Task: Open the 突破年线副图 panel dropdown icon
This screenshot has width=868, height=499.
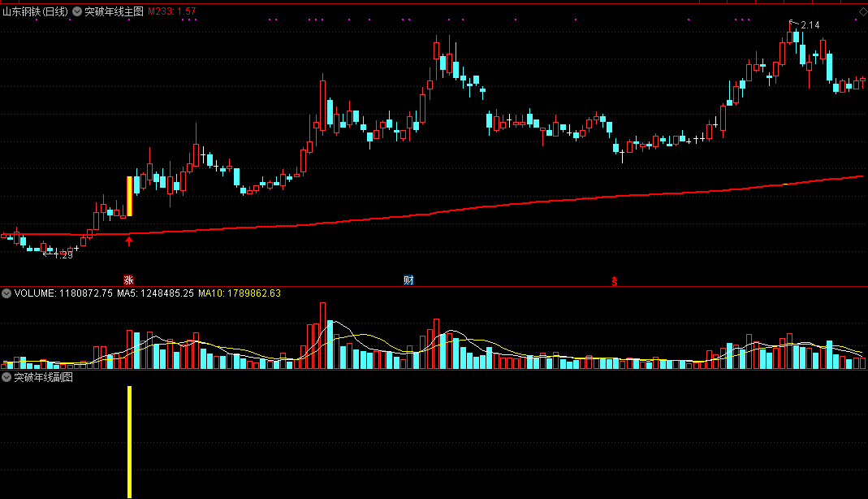Action: coord(6,377)
